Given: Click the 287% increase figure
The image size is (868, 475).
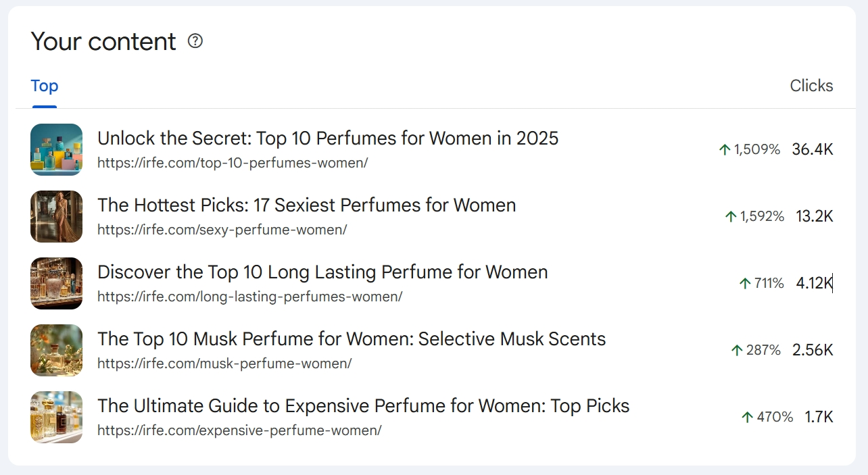Looking at the screenshot, I should point(764,350).
